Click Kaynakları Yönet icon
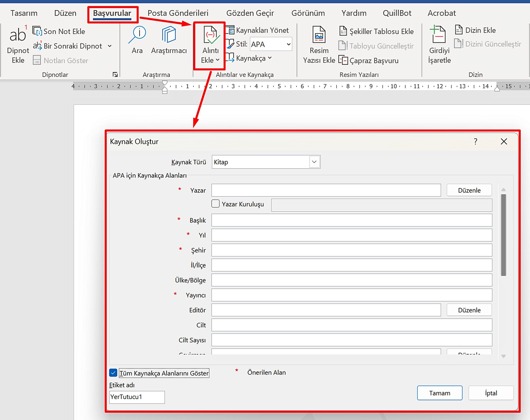This screenshot has width=530, height=420. point(230,30)
